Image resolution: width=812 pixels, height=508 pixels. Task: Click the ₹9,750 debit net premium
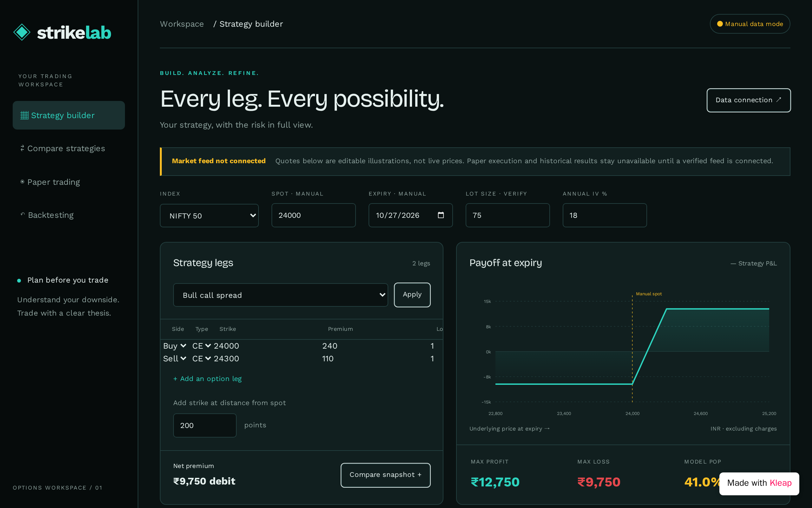click(204, 481)
